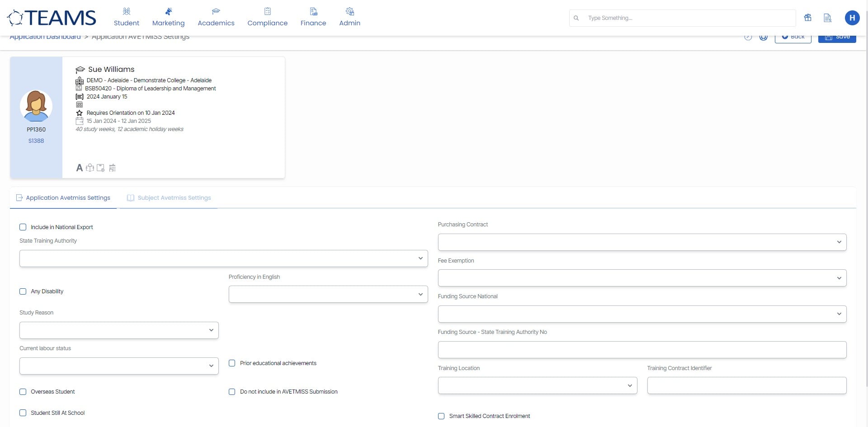Click the help question-mark icon near Back

pos(748,38)
